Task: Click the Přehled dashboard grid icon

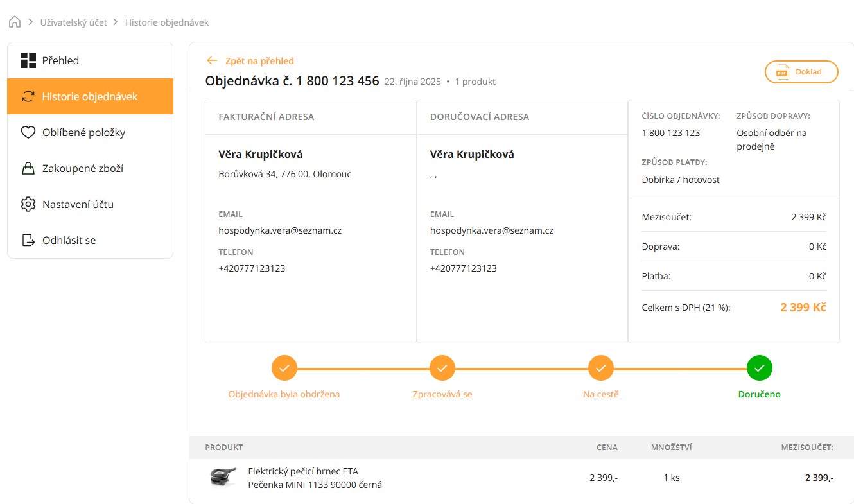Action: [x=28, y=60]
